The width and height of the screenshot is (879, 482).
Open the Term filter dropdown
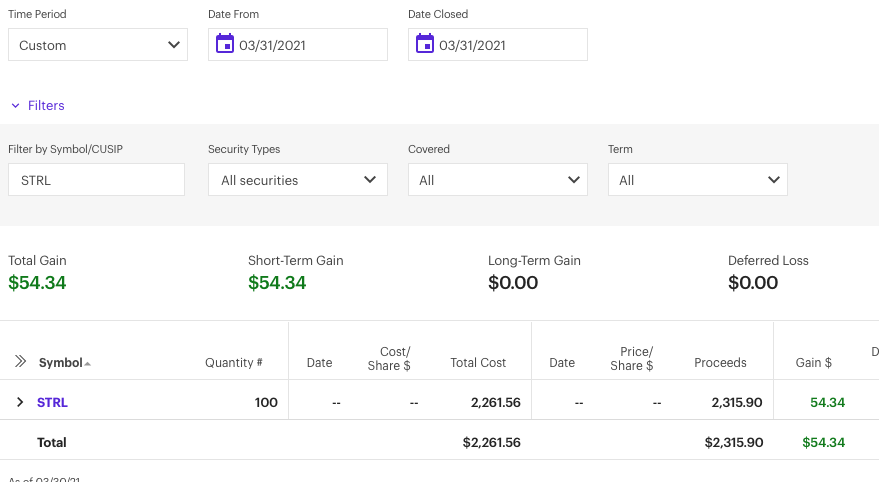(x=698, y=180)
